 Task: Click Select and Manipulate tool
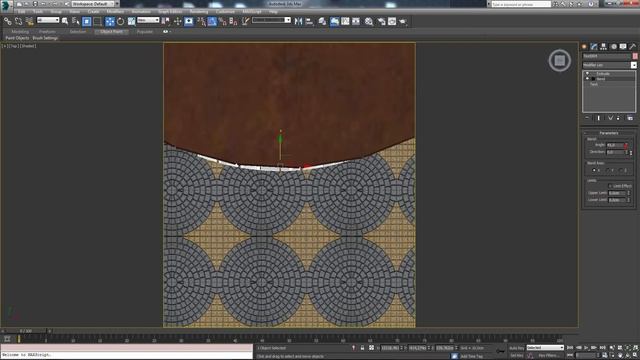pyautogui.click(x=178, y=21)
